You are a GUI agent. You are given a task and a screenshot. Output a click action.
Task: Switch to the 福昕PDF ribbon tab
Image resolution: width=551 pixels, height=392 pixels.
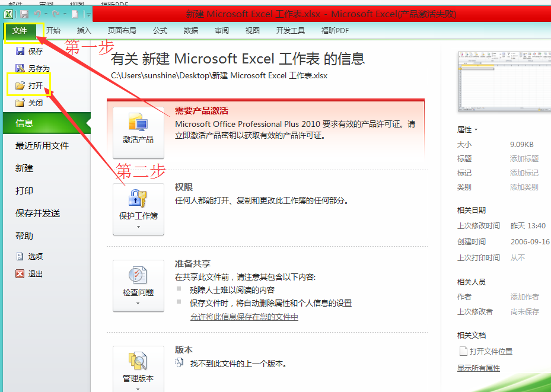click(x=335, y=31)
